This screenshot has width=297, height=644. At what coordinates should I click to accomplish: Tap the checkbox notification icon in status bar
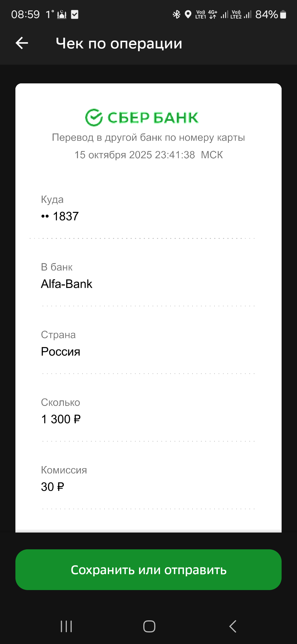click(x=75, y=14)
